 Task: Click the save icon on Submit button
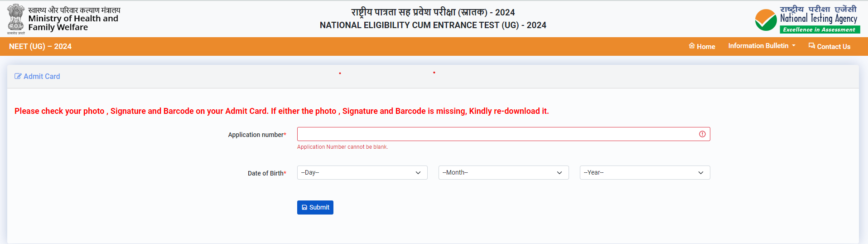pos(304,208)
